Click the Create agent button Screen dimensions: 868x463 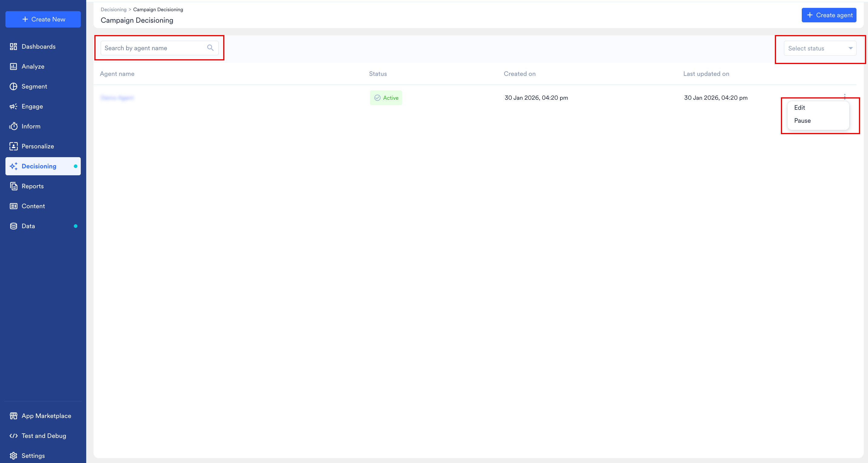[x=829, y=15]
